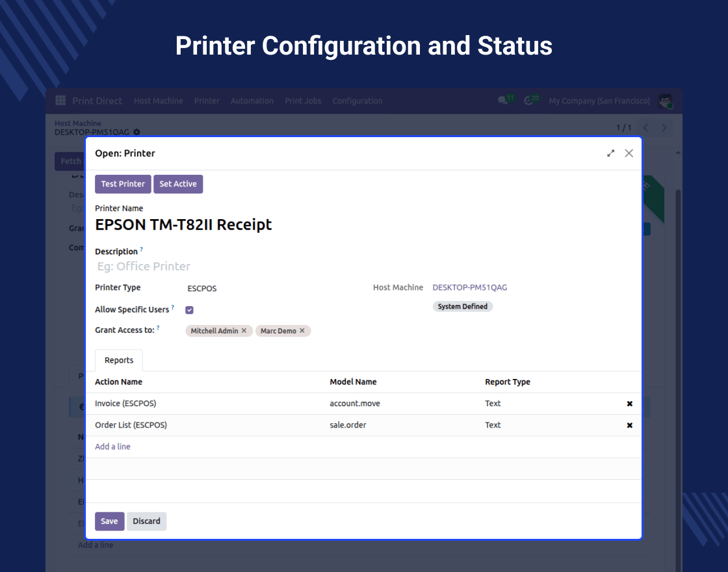
Task: Select the Reports tab
Action: point(119,360)
